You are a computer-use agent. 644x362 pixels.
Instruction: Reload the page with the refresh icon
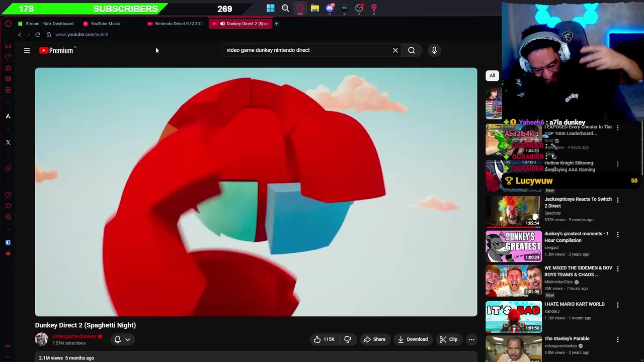[x=38, y=35]
